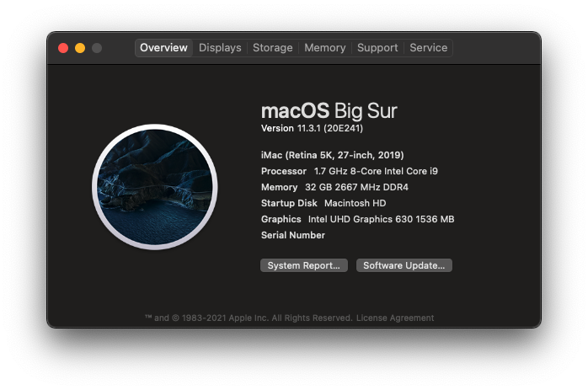
Task: Show the Service tab
Action: [x=428, y=48]
